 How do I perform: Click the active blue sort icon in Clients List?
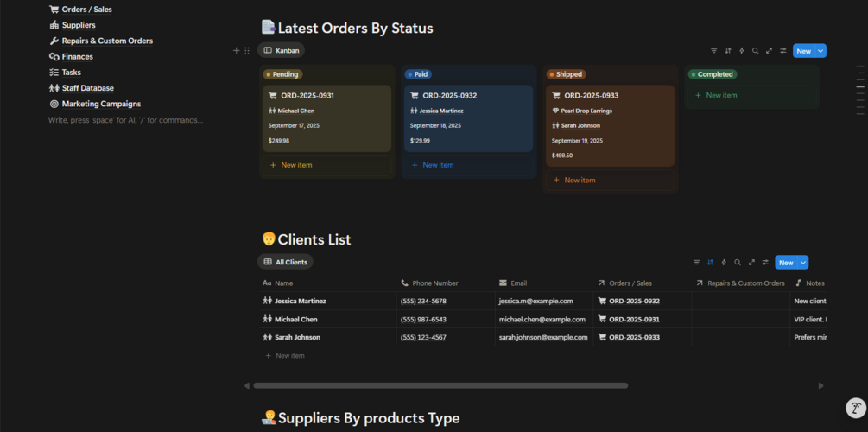point(710,263)
